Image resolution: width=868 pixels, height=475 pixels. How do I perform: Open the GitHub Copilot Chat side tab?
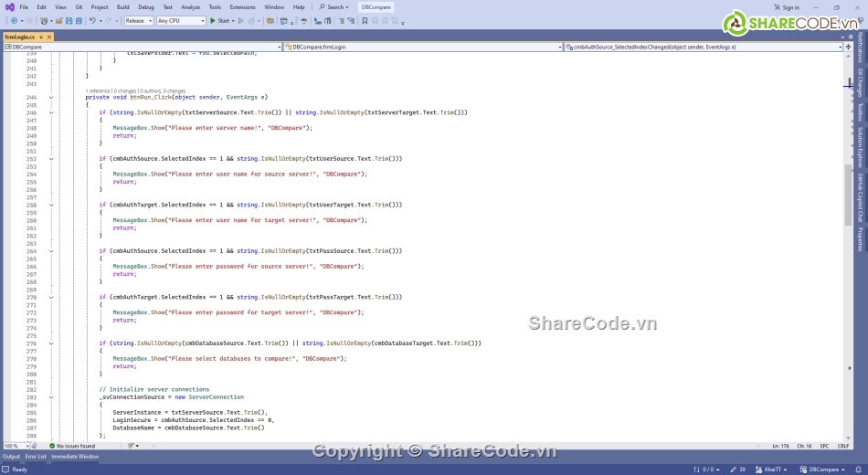click(x=861, y=197)
